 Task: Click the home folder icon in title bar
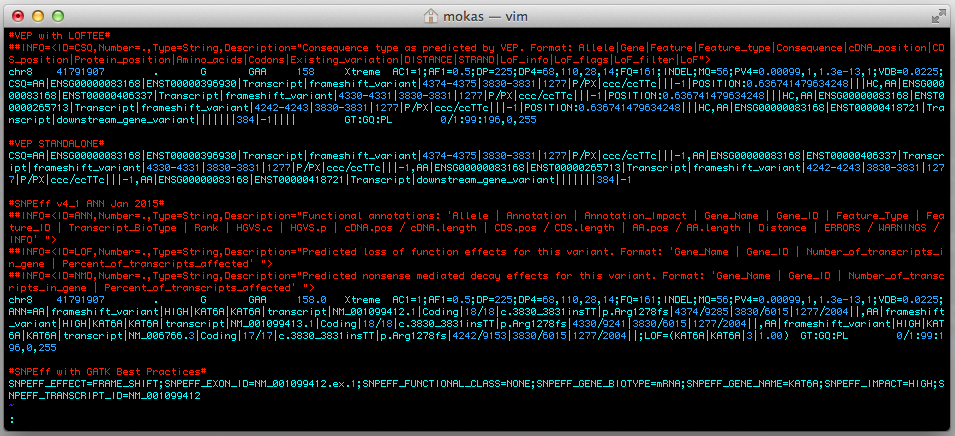coord(431,16)
